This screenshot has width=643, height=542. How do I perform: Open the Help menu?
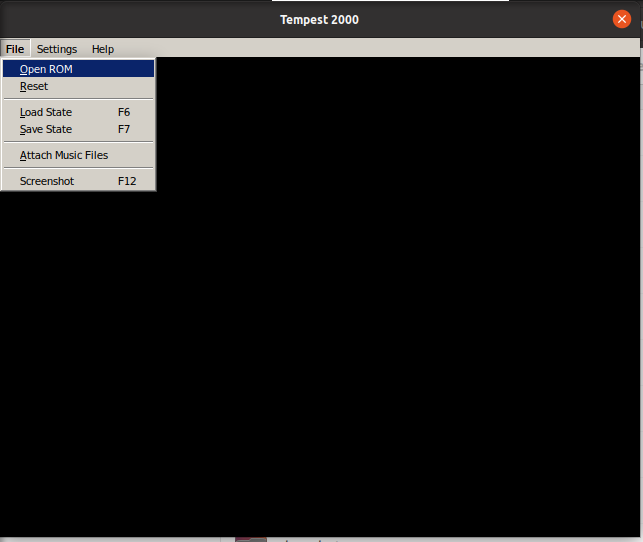[x=103, y=49]
